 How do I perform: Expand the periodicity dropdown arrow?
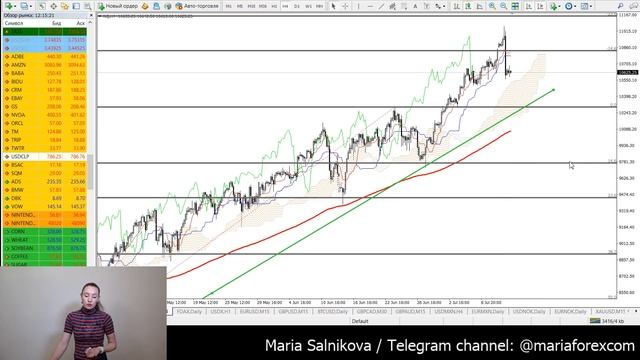575,6
